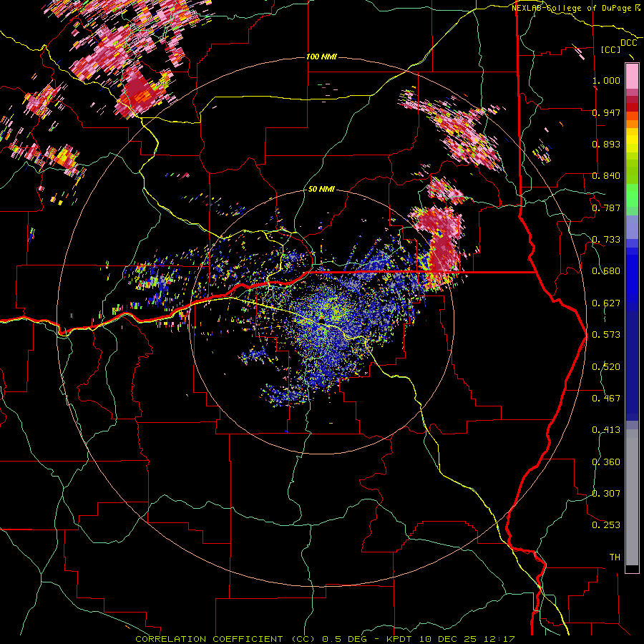The height and width of the screenshot is (644, 644).
Task: Click the pink top segment of the color bar
Action: tap(632, 76)
